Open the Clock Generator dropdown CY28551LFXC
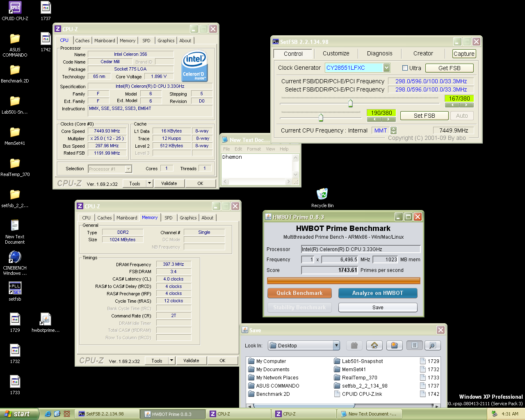This screenshot has height=420, width=525. point(387,68)
